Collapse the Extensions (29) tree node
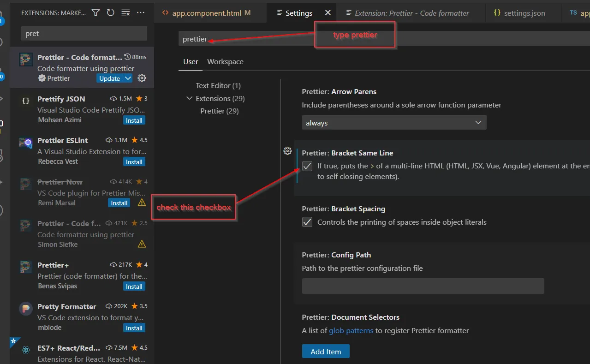Screen dimensions: 590x364 [x=189, y=98]
